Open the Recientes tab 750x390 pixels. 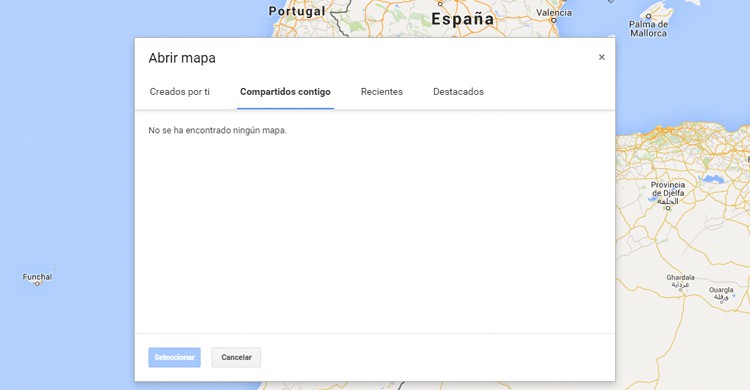point(382,92)
